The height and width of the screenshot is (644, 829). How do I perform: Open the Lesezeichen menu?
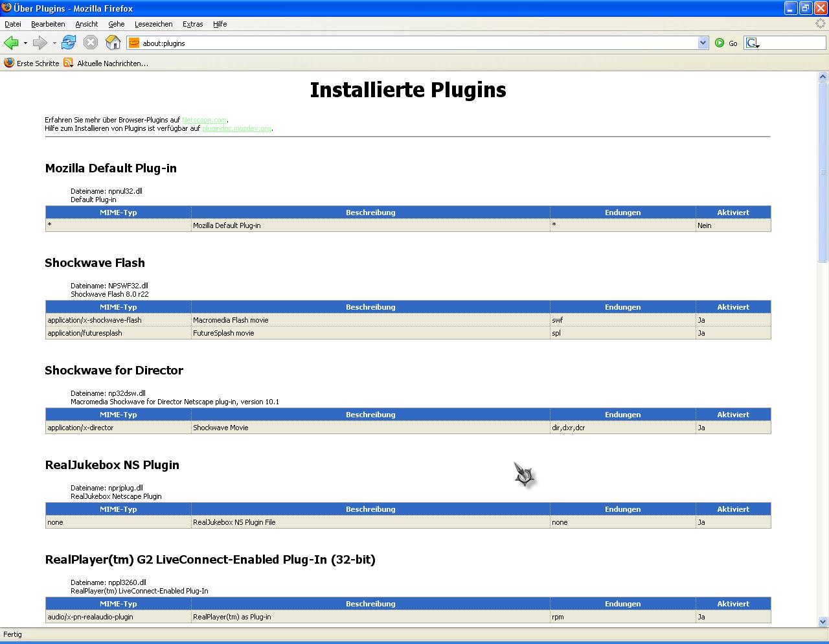(x=153, y=24)
